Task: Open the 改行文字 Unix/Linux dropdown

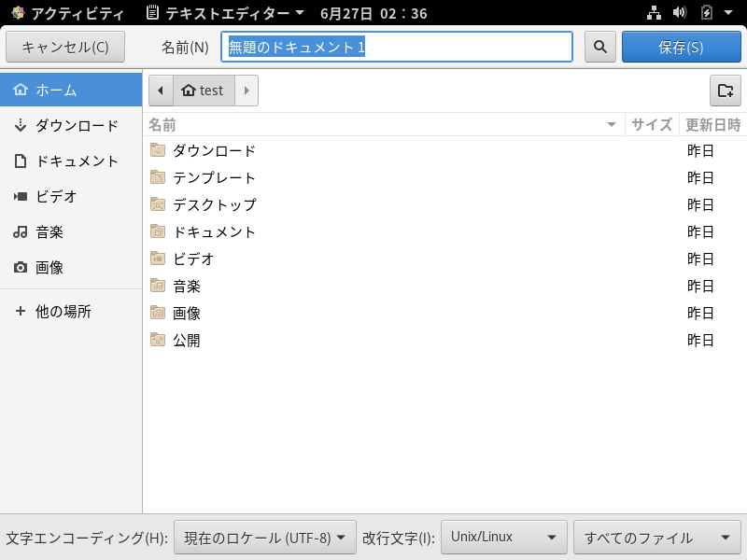Action: (503, 537)
